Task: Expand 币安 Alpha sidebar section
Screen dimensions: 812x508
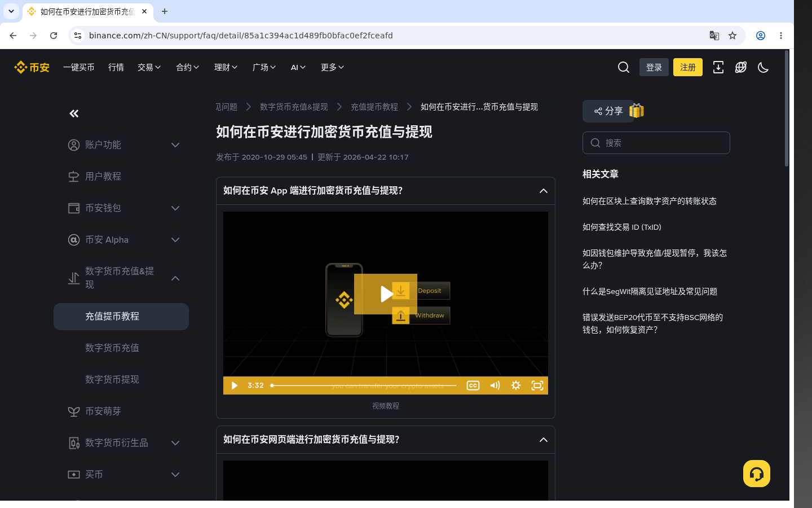Action: [x=121, y=240]
